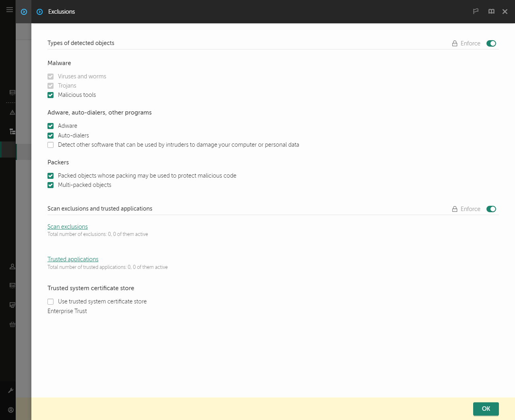Click the Kaspersky logo icon in sidebar
This screenshot has width=515, height=420.
pos(23,12)
